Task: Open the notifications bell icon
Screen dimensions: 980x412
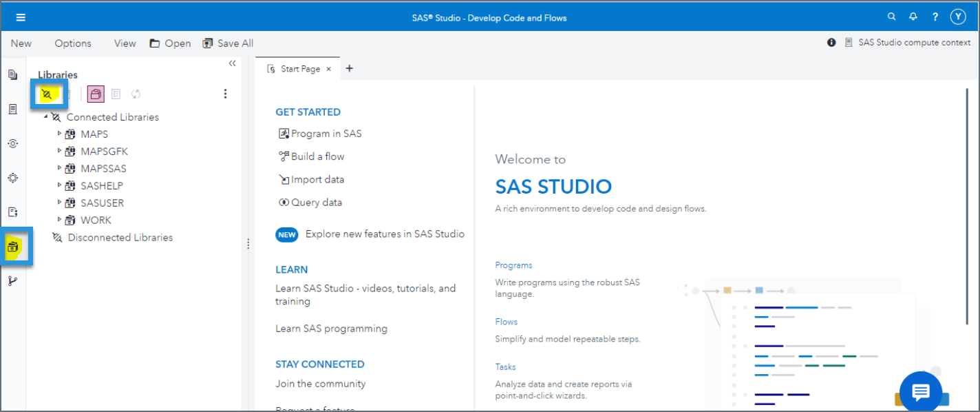Action: [913, 16]
